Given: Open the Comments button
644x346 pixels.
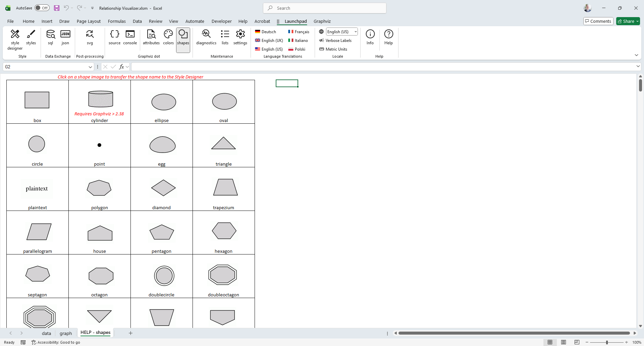Looking at the screenshot, I should (x=598, y=21).
